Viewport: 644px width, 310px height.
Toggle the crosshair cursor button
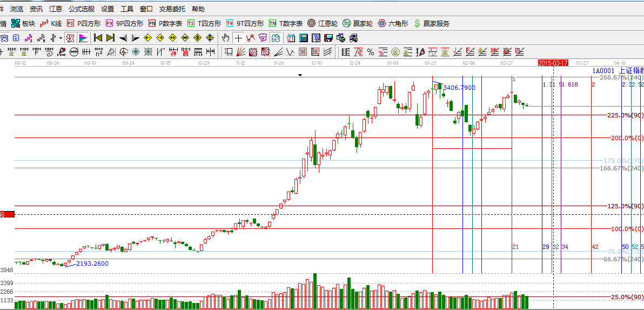point(238,38)
